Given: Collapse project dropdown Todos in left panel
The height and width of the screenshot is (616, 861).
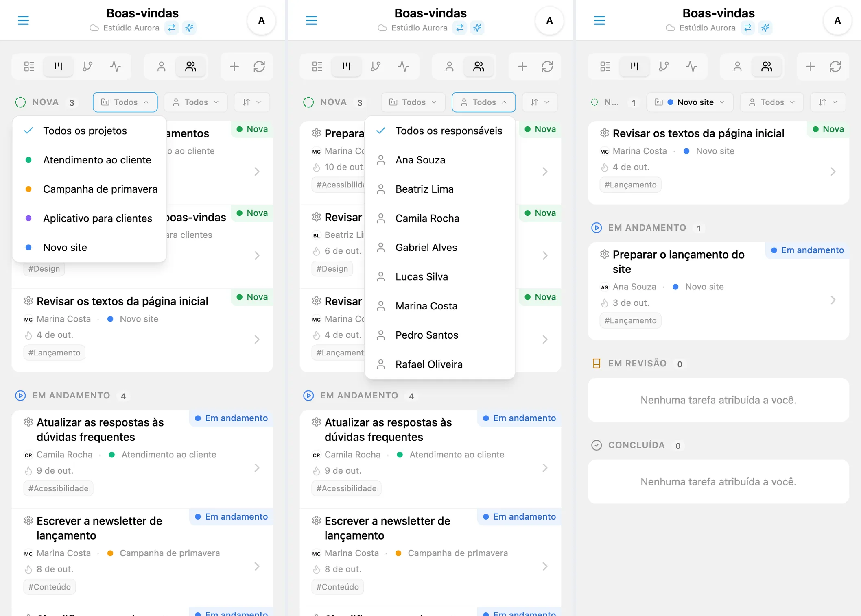Looking at the screenshot, I should [125, 102].
